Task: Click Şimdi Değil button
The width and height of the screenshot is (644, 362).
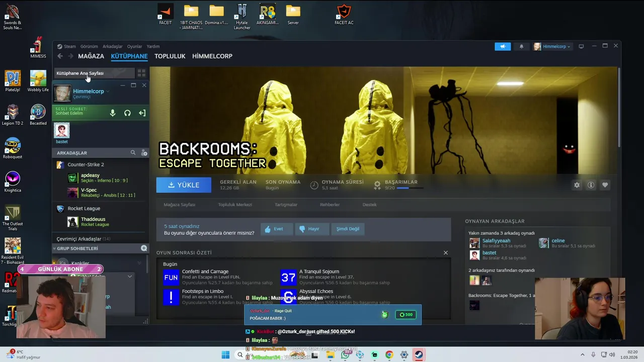Action: pyautogui.click(x=348, y=229)
